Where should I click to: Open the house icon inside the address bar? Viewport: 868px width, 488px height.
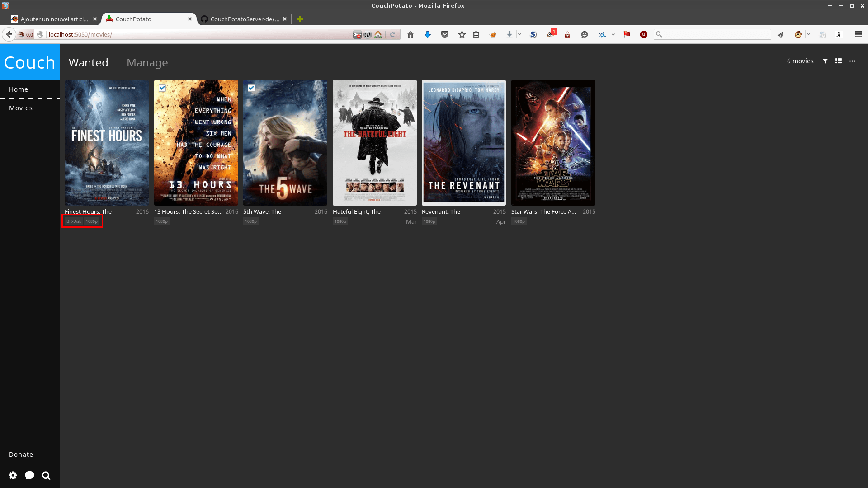pos(378,34)
